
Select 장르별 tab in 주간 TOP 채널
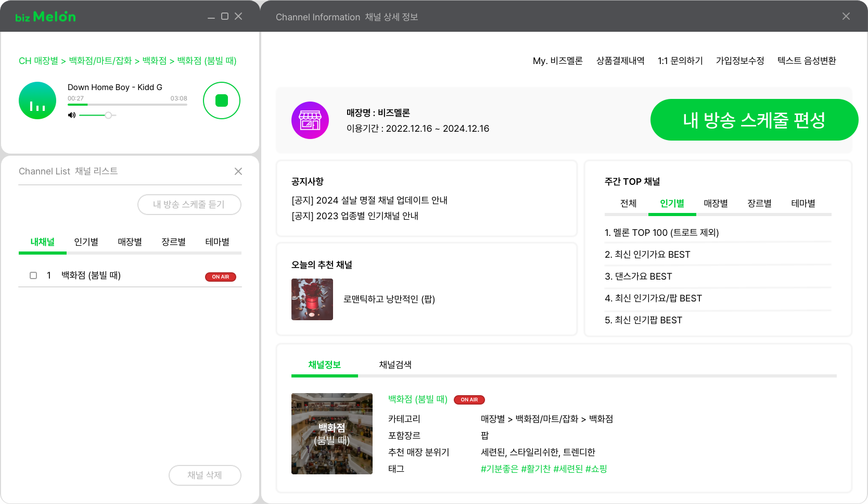(760, 204)
